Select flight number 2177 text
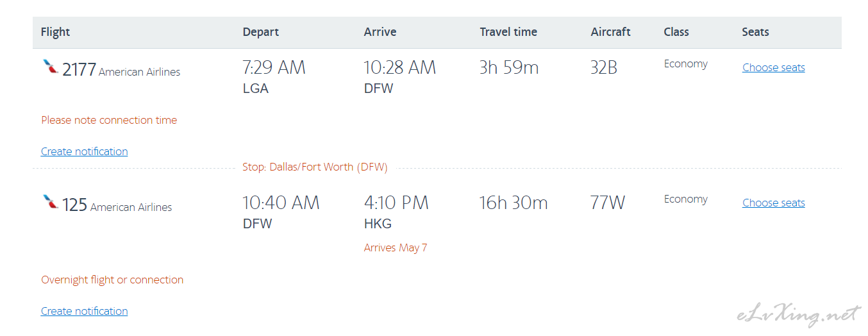This screenshot has height=336, width=868. pos(79,69)
